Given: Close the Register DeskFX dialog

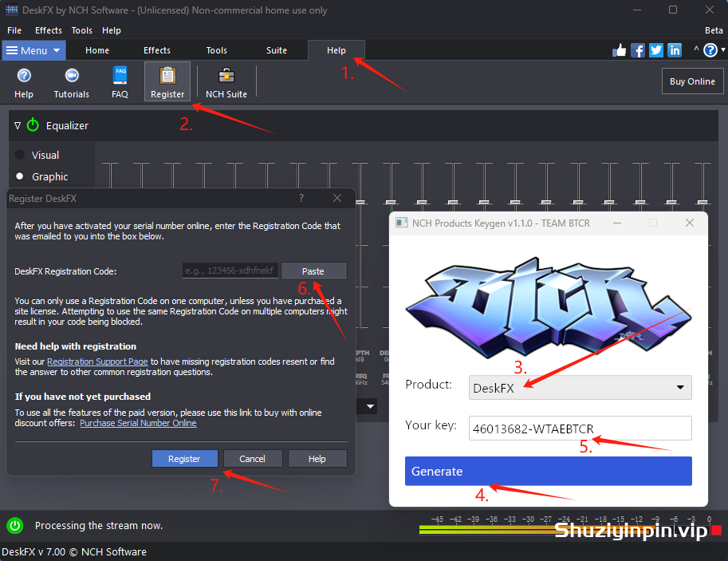Looking at the screenshot, I should pos(337,198).
